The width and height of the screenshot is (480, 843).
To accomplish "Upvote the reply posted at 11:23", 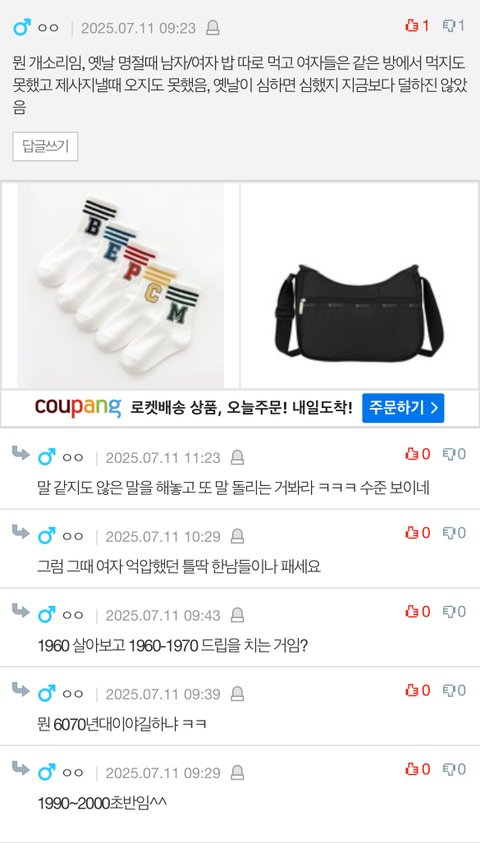I will click(418, 455).
